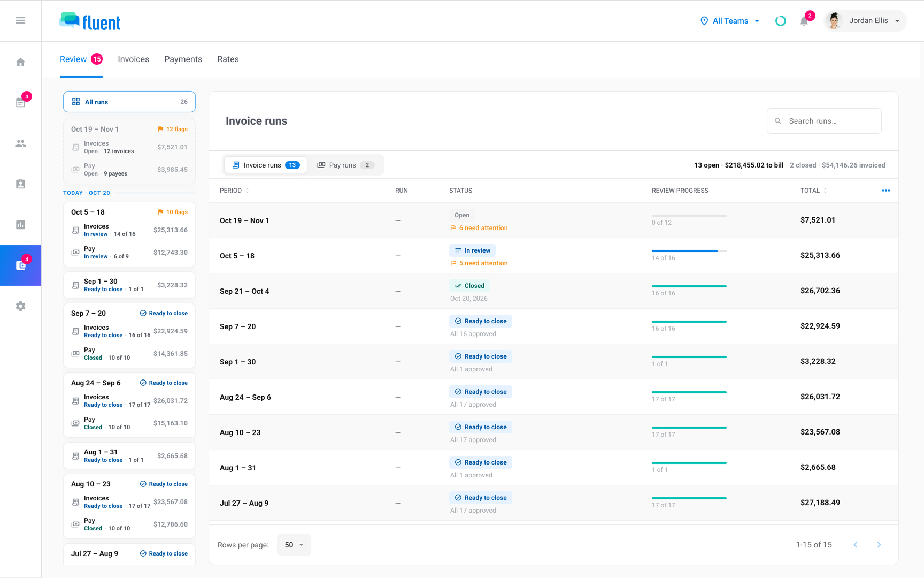Switch to the Review tab

click(81, 59)
